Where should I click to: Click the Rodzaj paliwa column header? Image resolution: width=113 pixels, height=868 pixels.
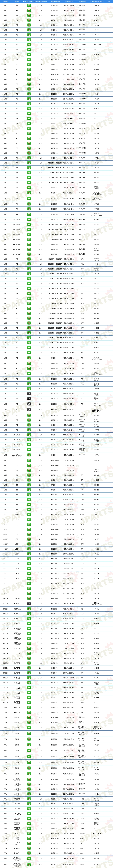click(29, 2)
